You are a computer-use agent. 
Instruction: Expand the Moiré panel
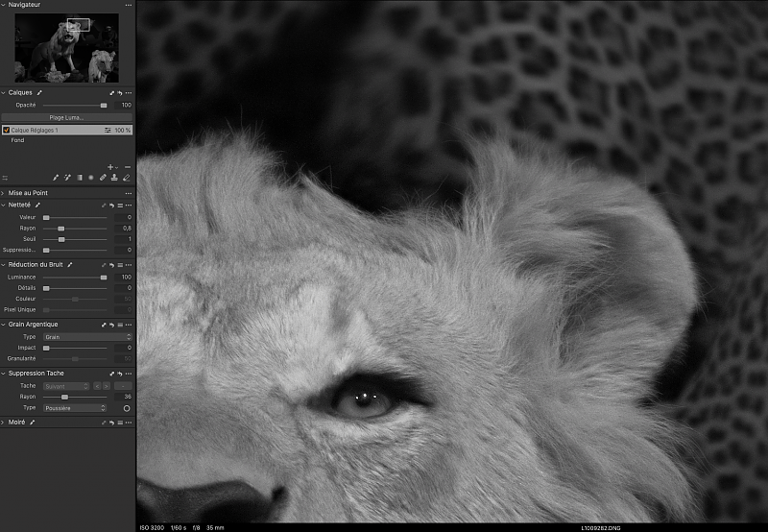[4, 422]
